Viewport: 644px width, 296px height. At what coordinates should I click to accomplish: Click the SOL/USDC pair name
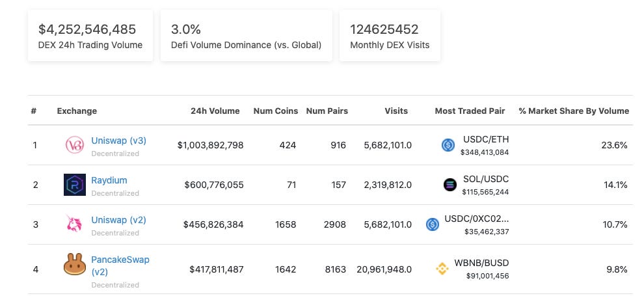click(x=486, y=179)
